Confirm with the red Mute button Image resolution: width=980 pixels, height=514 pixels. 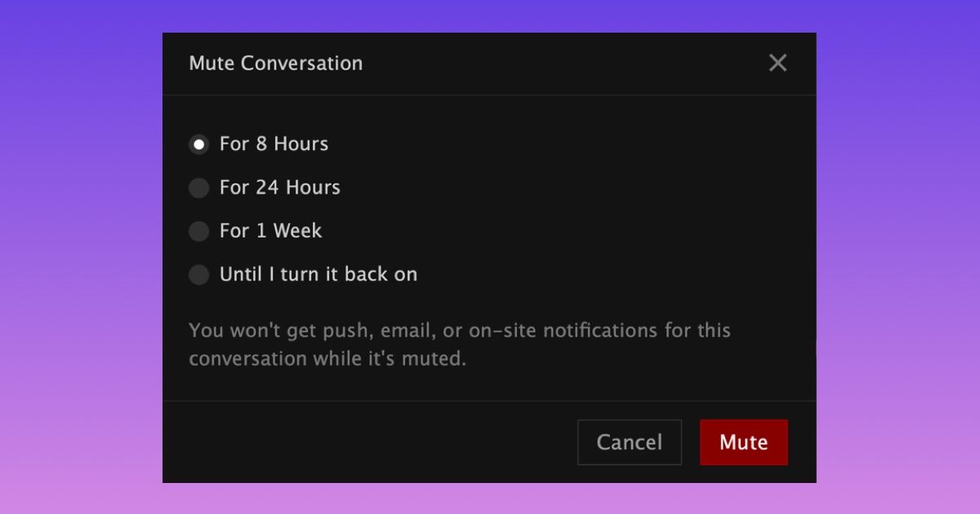[744, 442]
